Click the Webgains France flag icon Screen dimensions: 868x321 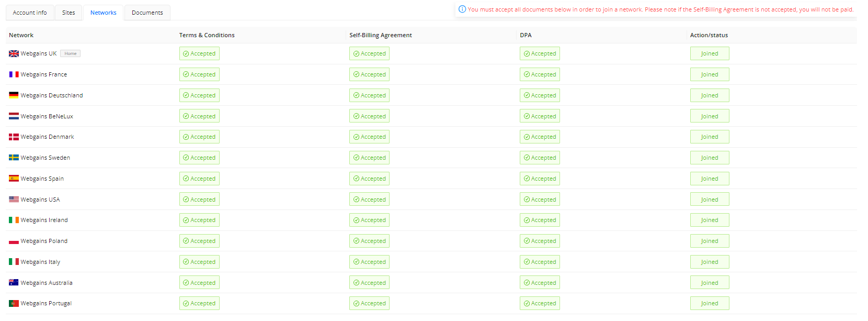click(14, 74)
